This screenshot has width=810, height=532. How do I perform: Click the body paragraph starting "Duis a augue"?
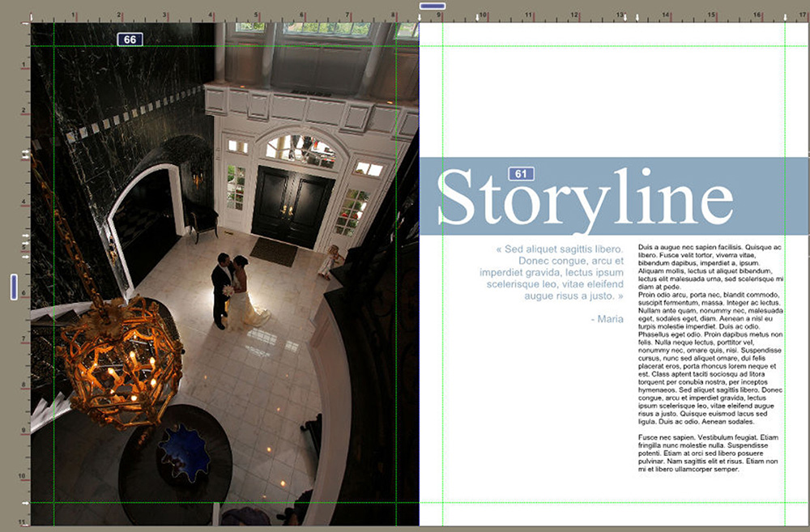pos(710,334)
